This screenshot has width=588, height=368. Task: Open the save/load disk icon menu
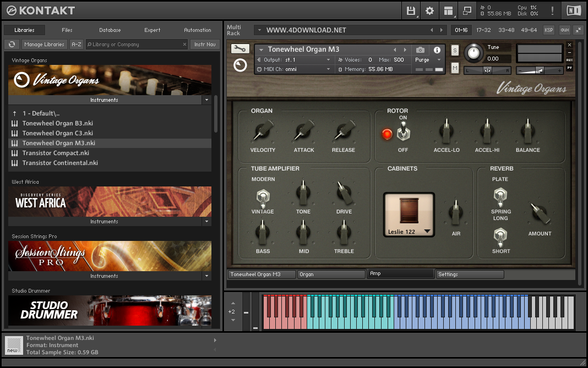coord(411,10)
